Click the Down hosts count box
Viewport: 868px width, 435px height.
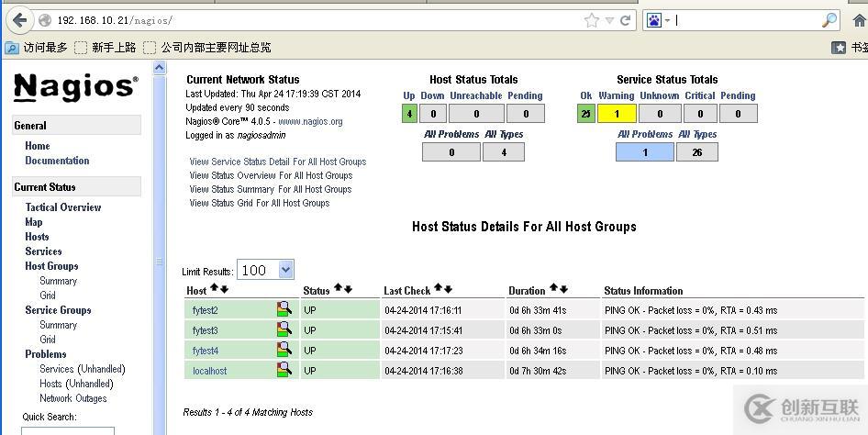tap(433, 114)
